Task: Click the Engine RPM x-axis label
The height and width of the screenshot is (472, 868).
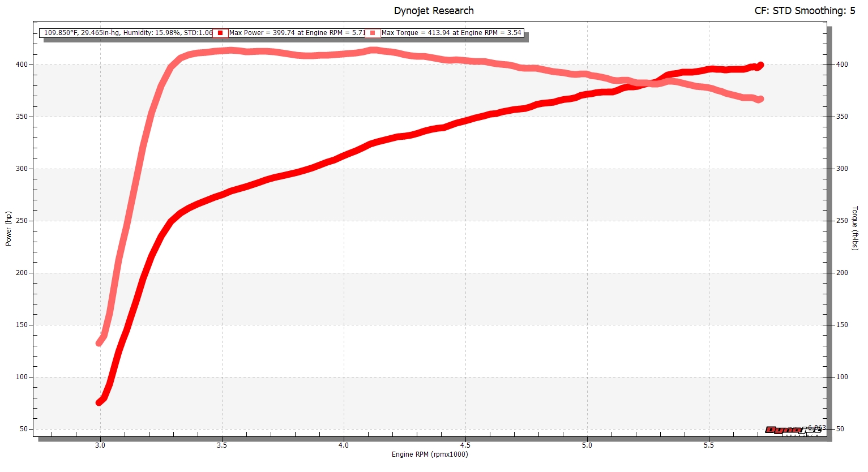Action: pyautogui.click(x=430, y=454)
